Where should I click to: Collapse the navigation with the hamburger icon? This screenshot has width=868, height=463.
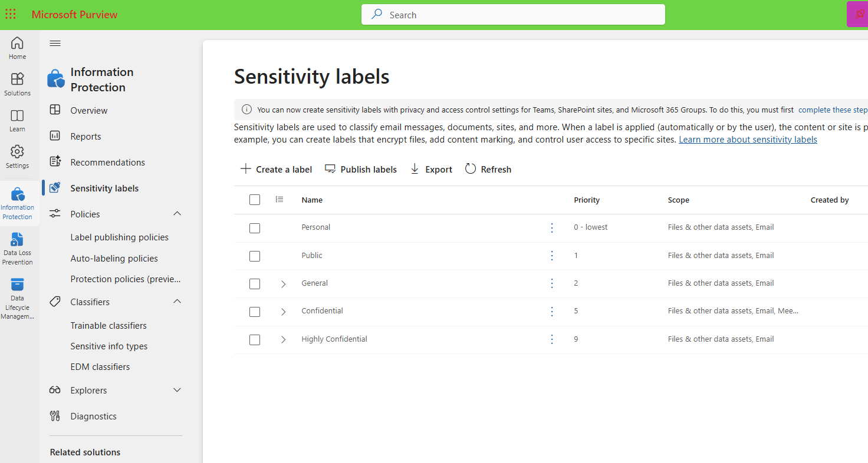(x=55, y=43)
